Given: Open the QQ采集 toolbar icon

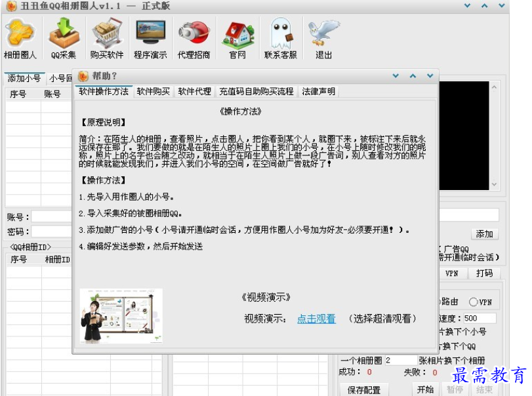Looking at the screenshot, I should click(64, 39).
